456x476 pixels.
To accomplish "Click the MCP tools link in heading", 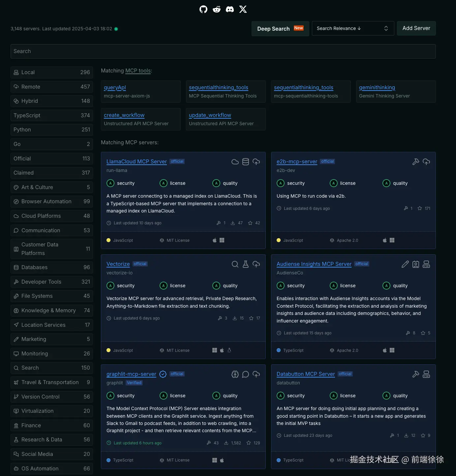I will pos(138,71).
